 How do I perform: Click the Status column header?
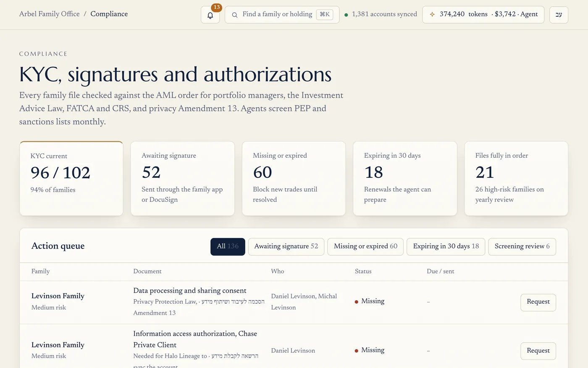[363, 271]
